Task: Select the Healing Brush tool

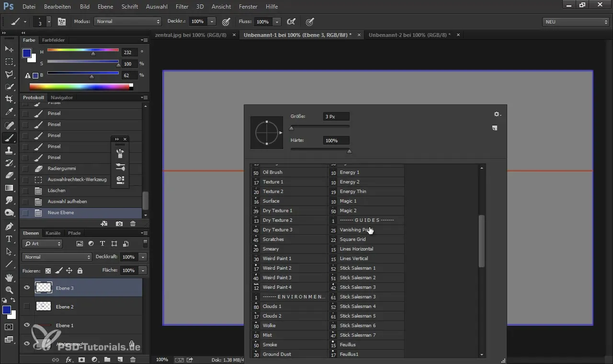Action: coord(9,125)
